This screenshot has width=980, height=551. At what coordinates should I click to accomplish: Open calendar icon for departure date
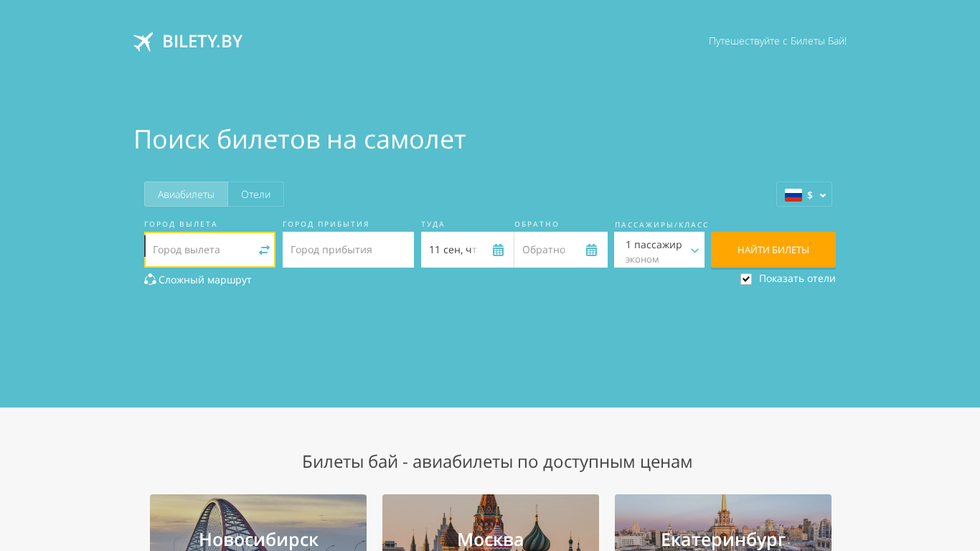tap(498, 250)
